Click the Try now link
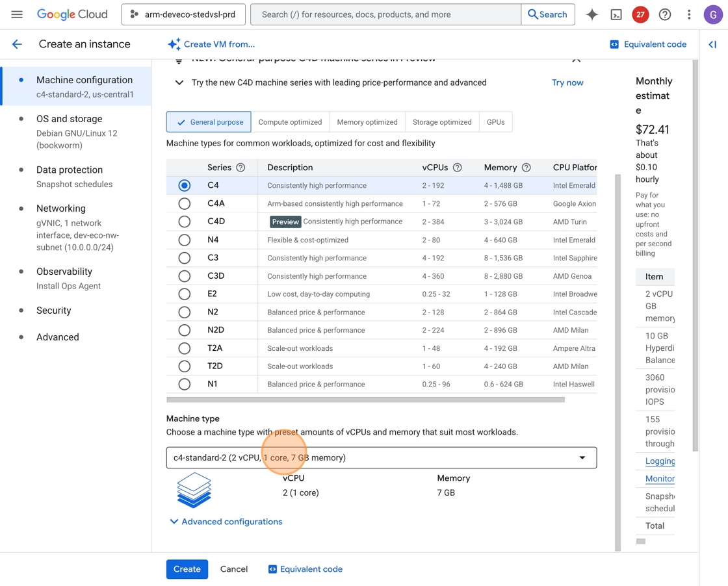This screenshot has height=586, width=728. (x=567, y=83)
